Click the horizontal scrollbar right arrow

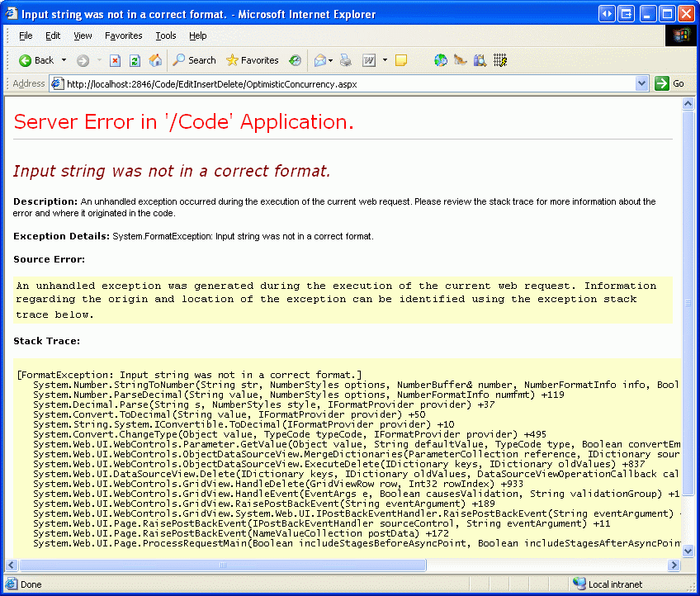674,565
